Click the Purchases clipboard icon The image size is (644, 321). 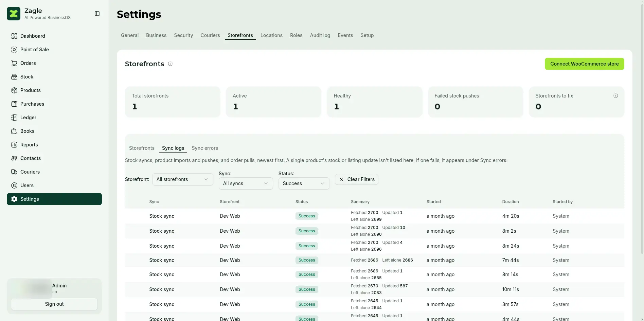pyautogui.click(x=14, y=104)
